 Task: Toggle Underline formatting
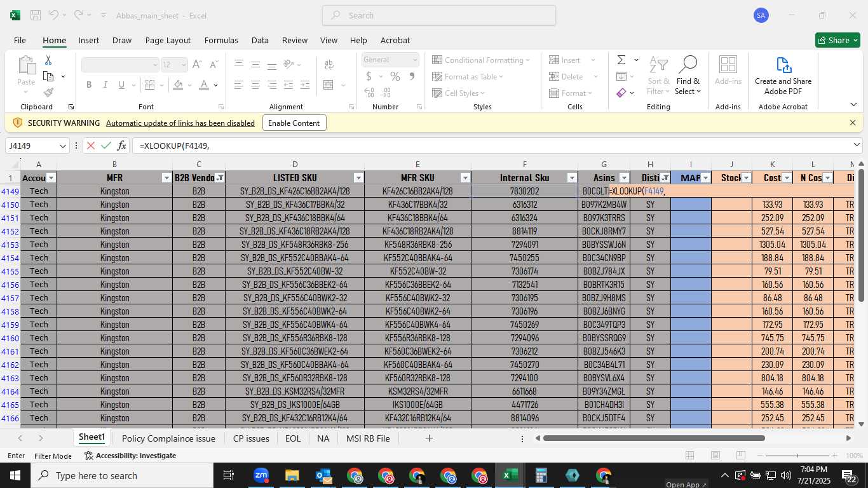pos(122,85)
